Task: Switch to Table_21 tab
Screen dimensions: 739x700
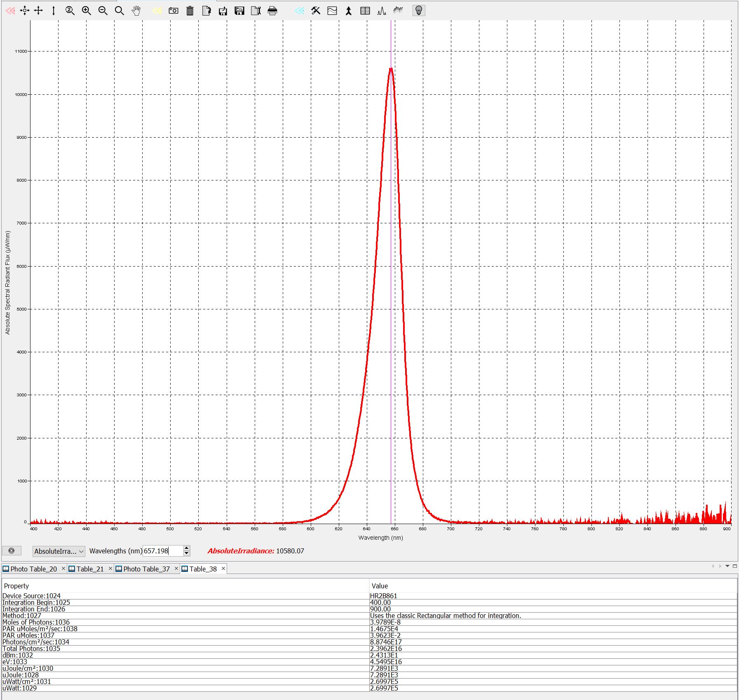Action: point(90,569)
